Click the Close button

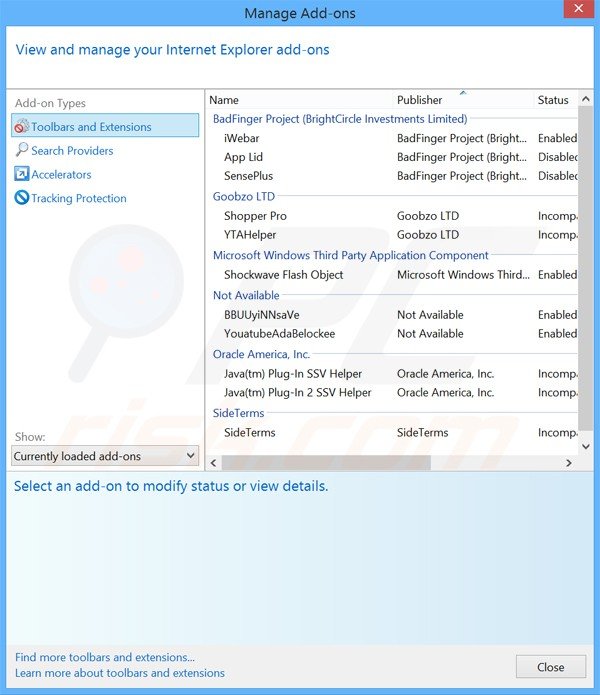point(551,667)
